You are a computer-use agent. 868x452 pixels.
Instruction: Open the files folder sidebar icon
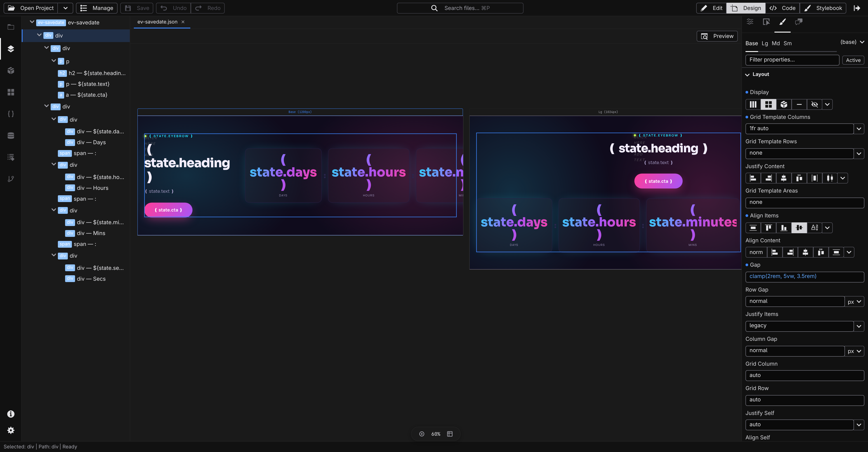tap(11, 27)
